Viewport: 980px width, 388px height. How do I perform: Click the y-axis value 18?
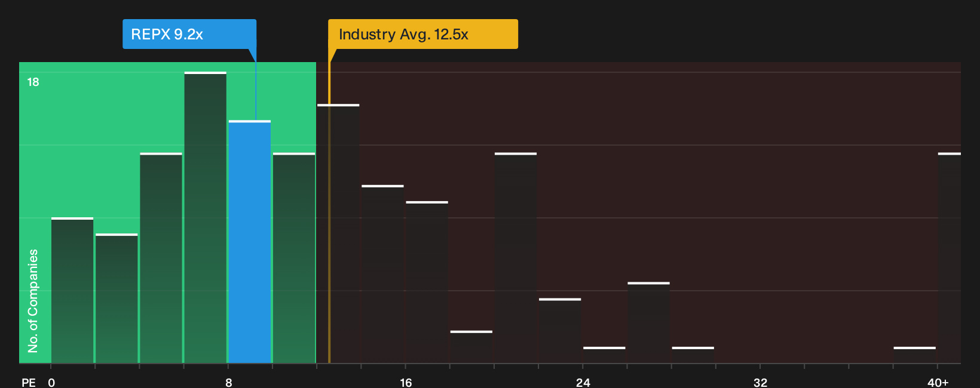(x=33, y=82)
